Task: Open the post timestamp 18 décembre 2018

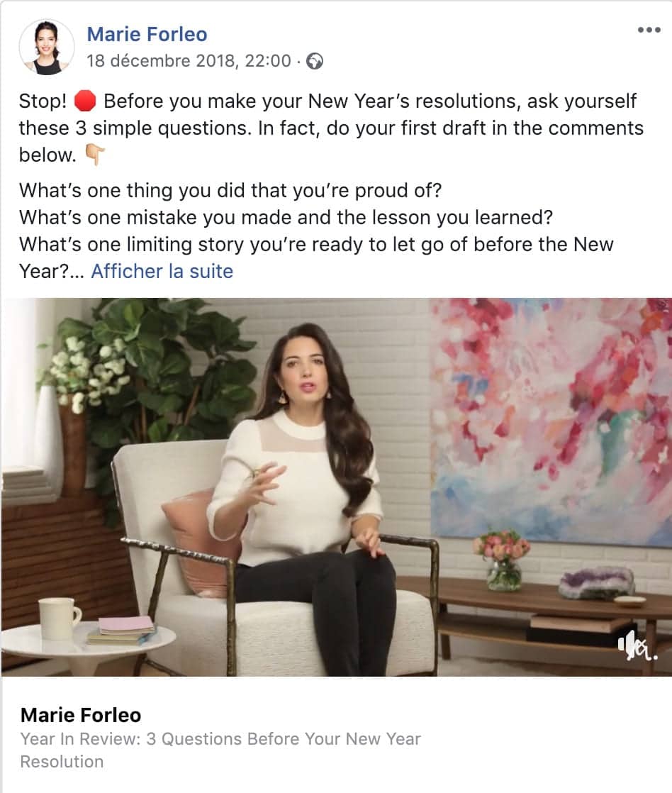Action: click(x=189, y=61)
